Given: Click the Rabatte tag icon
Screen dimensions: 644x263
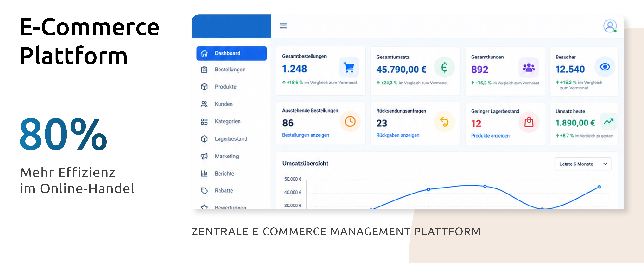Looking at the screenshot, I should coord(204,191).
